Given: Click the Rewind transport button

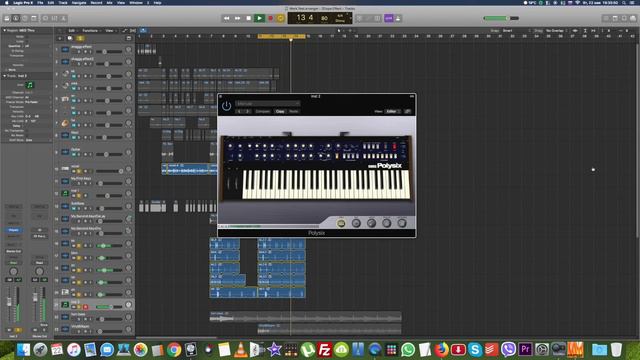Looking at the screenshot, I should (227, 18).
